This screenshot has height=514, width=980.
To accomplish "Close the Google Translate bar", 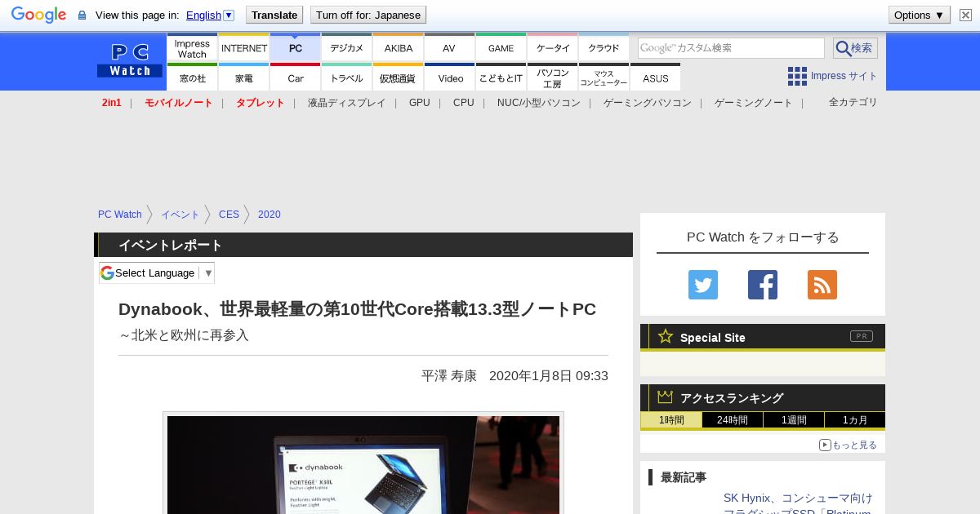I will pos(965,15).
